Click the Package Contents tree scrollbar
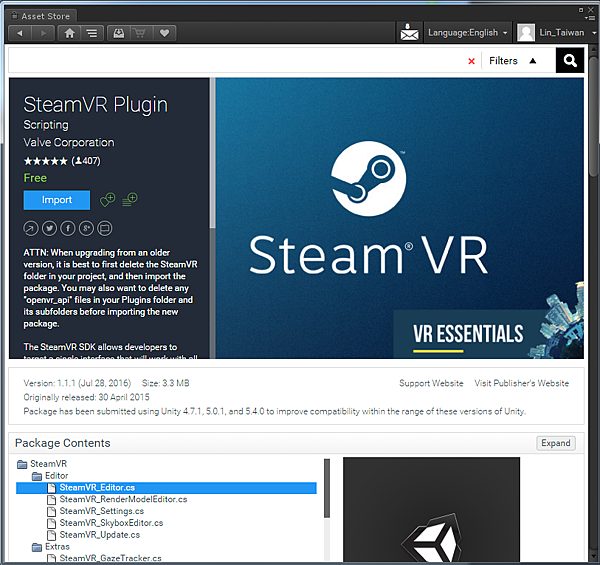600x565 pixels. coord(327,488)
